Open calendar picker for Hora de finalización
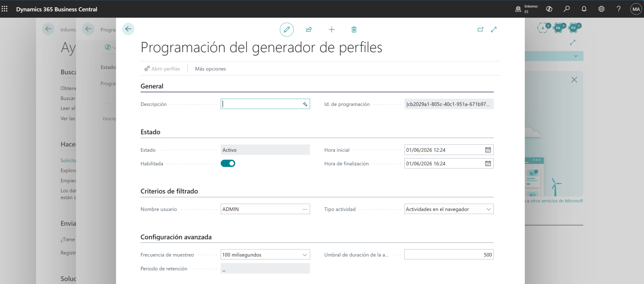Image resolution: width=644 pixels, height=284 pixels. [x=488, y=163]
